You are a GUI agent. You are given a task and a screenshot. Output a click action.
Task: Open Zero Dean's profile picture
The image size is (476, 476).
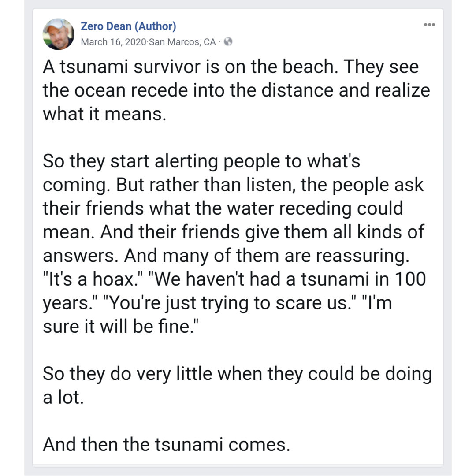click(58, 34)
